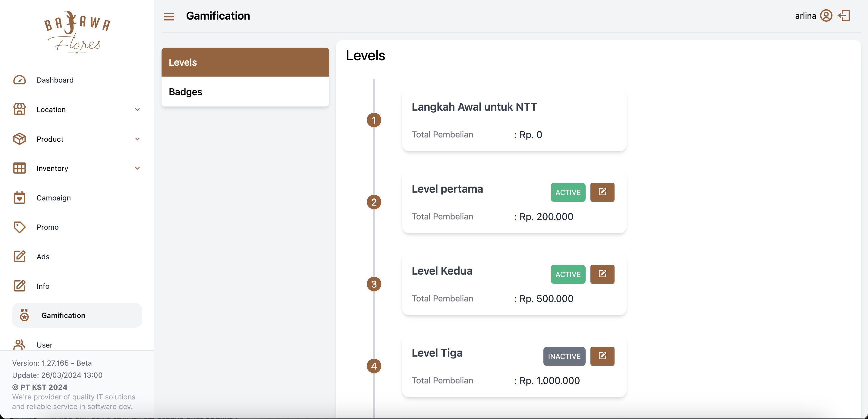
Task: Click the Bajawa Flores logo
Action: (x=77, y=32)
